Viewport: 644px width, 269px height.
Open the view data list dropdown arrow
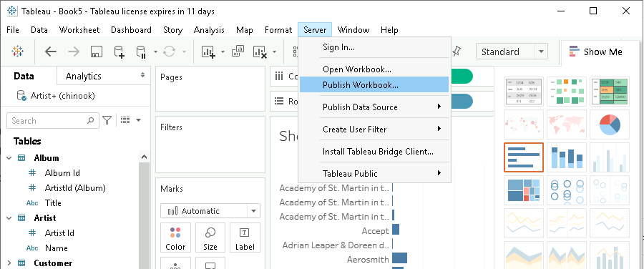tap(138, 120)
